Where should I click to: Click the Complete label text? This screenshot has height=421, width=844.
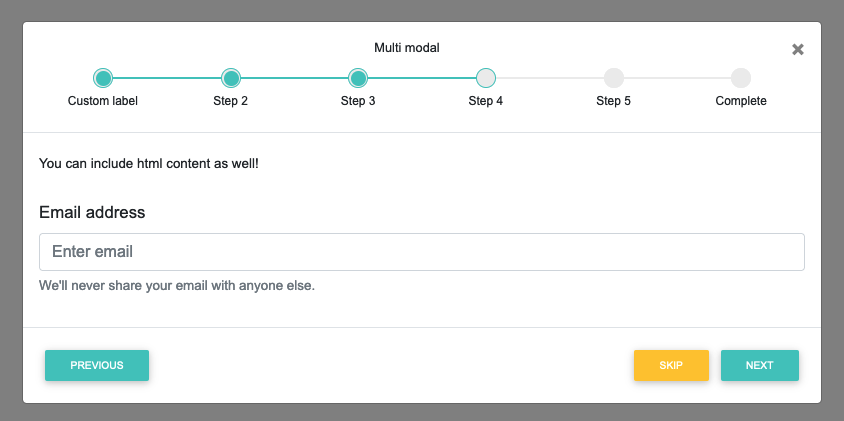click(x=741, y=101)
